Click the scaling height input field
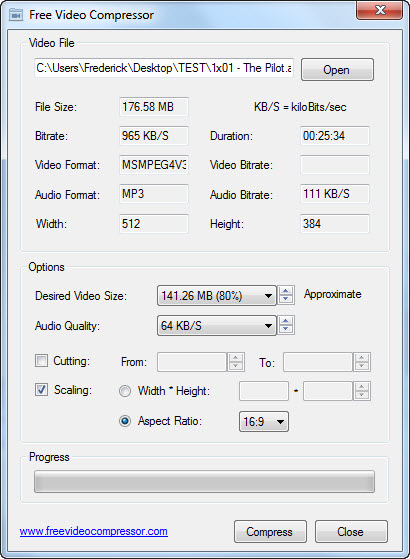 coord(328,391)
